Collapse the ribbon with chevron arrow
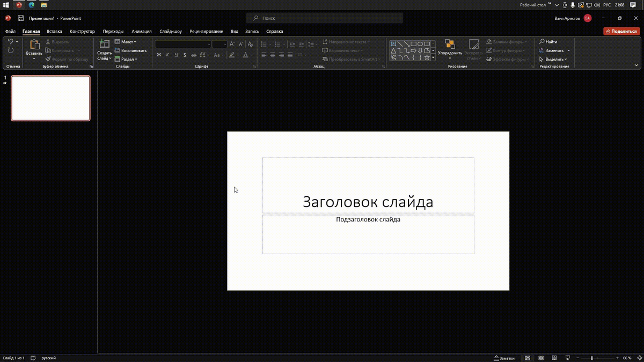644x362 pixels. click(636, 67)
